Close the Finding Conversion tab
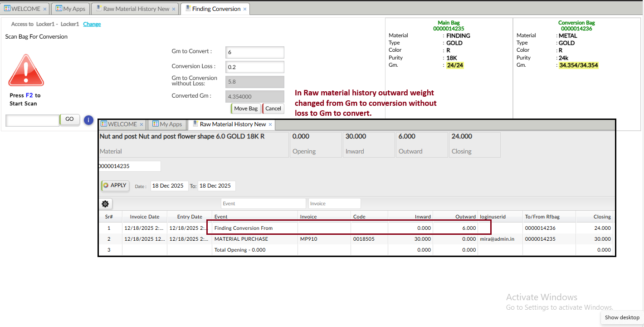 click(245, 9)
